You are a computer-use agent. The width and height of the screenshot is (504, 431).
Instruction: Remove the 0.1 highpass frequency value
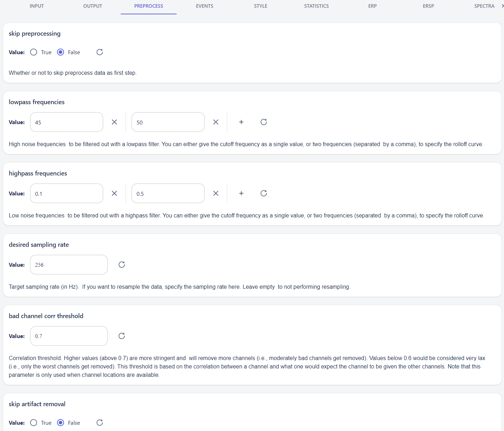pyautogui.click(x=114, y=193)
